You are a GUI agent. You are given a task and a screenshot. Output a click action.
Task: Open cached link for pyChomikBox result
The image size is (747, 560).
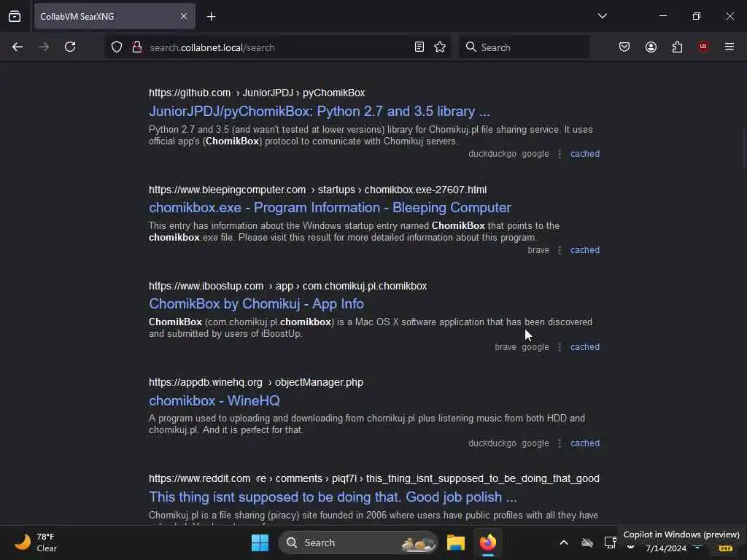click(585, 154)
